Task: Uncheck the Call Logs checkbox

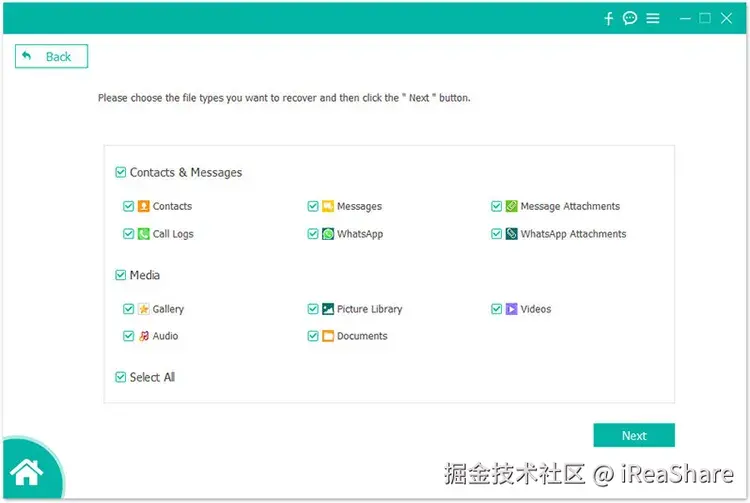Action: [x=128, y=234]
